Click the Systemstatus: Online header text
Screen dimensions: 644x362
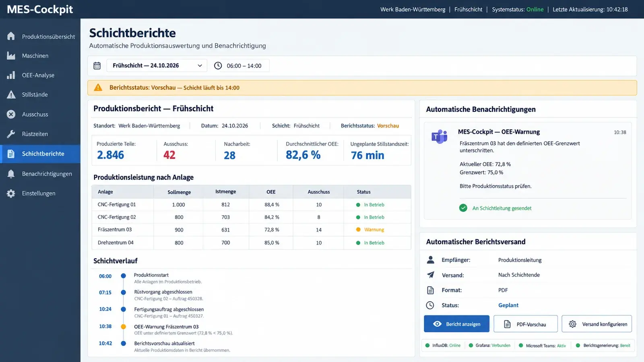coord(518,9)
